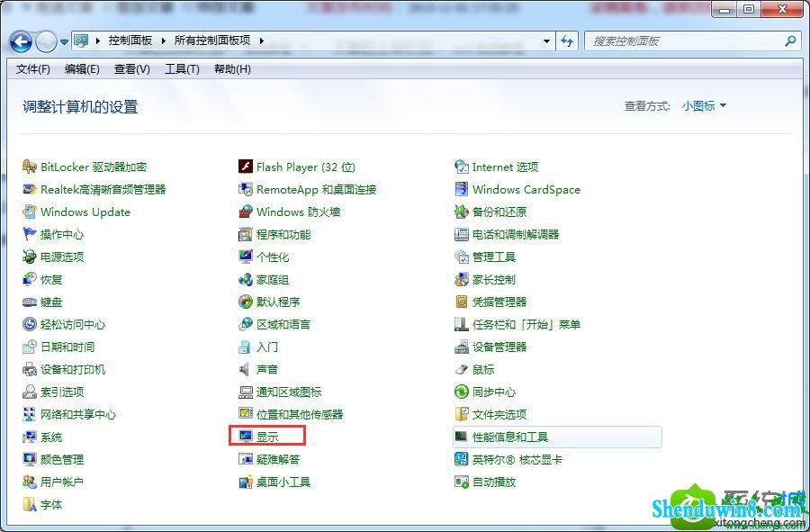
Task: Click the 桌面小工具 gadgets icon
Action: 246,482
